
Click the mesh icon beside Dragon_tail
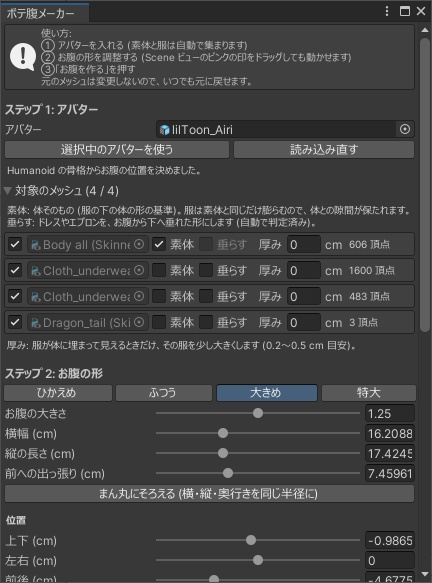coord(36,323)
